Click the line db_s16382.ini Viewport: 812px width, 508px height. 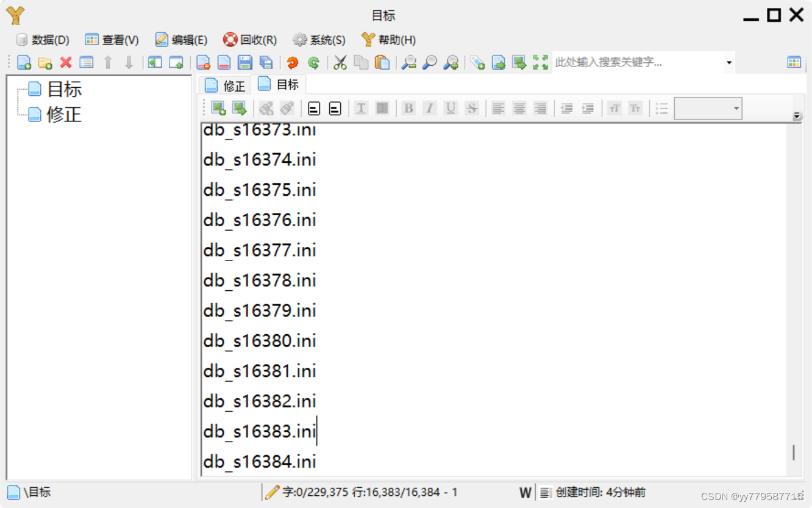click(260, 401)
